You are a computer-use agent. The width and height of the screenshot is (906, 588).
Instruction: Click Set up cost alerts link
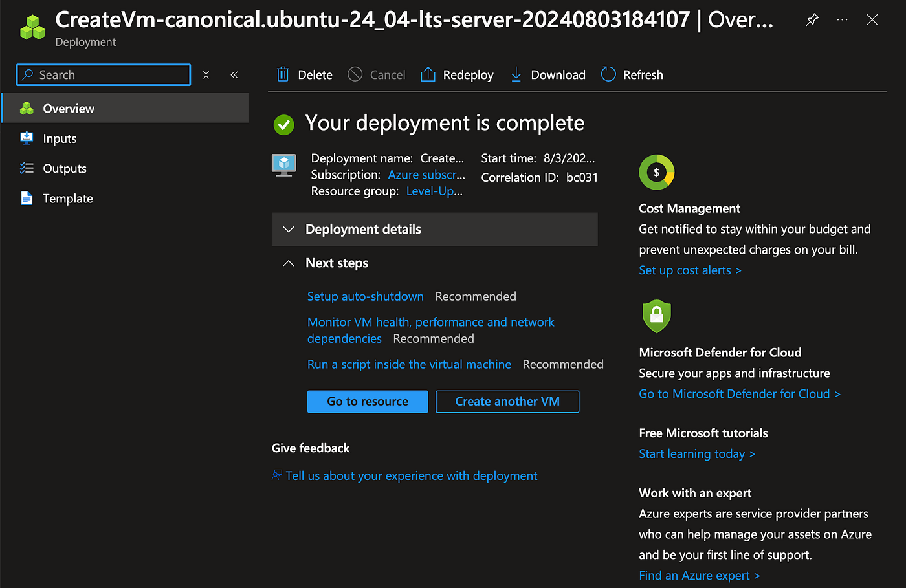tap(690, 270)
